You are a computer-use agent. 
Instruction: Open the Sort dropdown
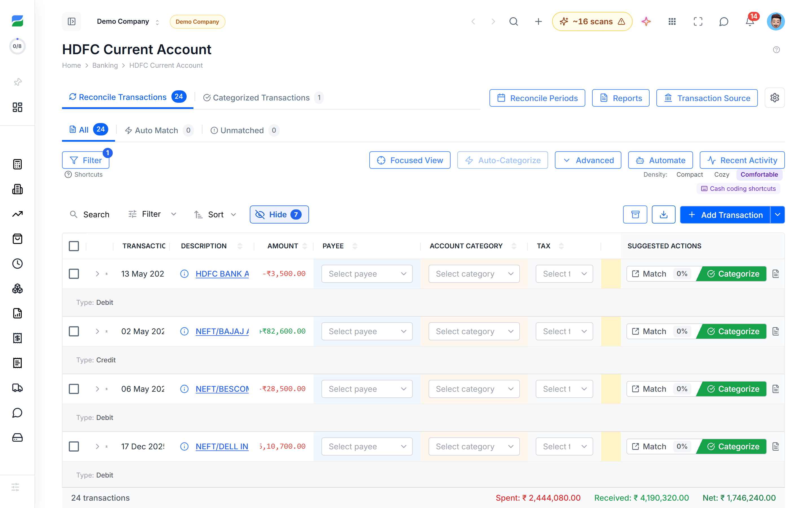click(215, 215)
